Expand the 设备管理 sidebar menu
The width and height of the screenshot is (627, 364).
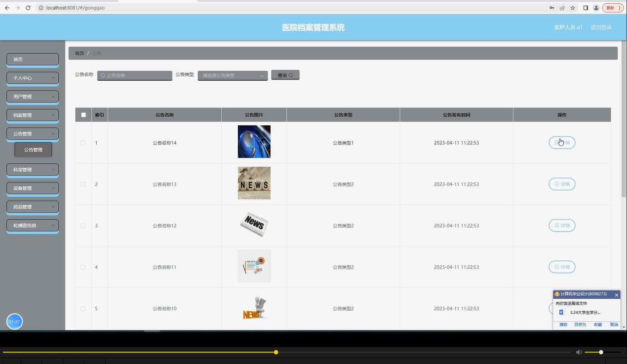tap(33, 188)
